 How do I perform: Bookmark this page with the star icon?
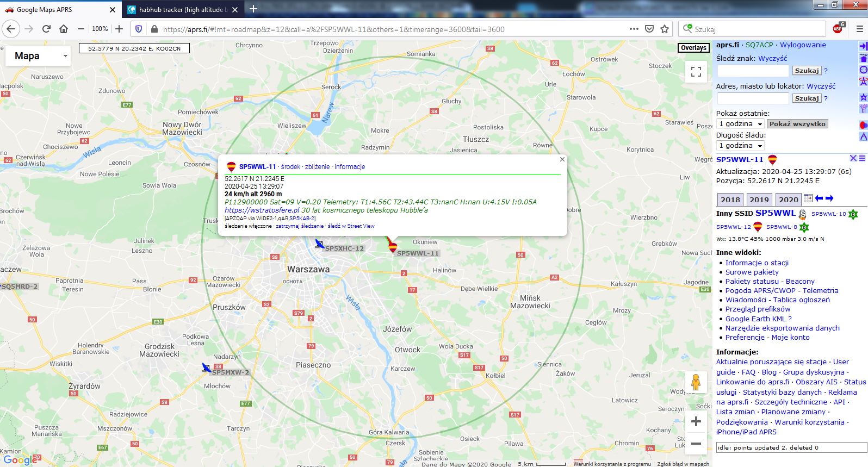coord(665,29)
